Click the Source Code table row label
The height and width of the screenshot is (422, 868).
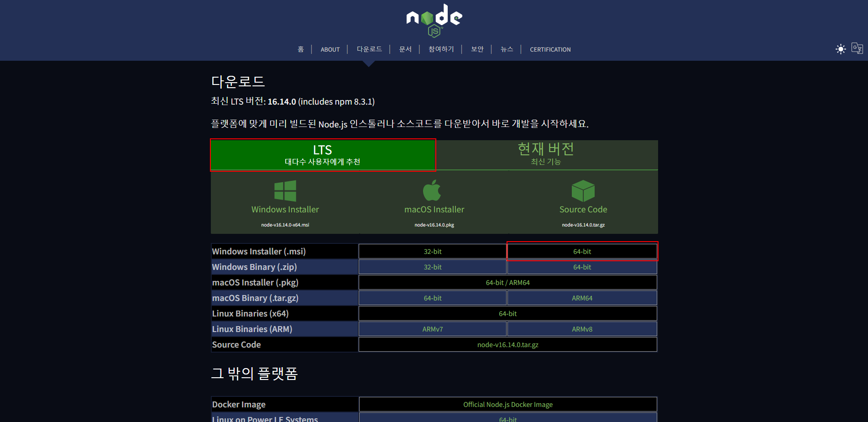click(x=236, y=345)
